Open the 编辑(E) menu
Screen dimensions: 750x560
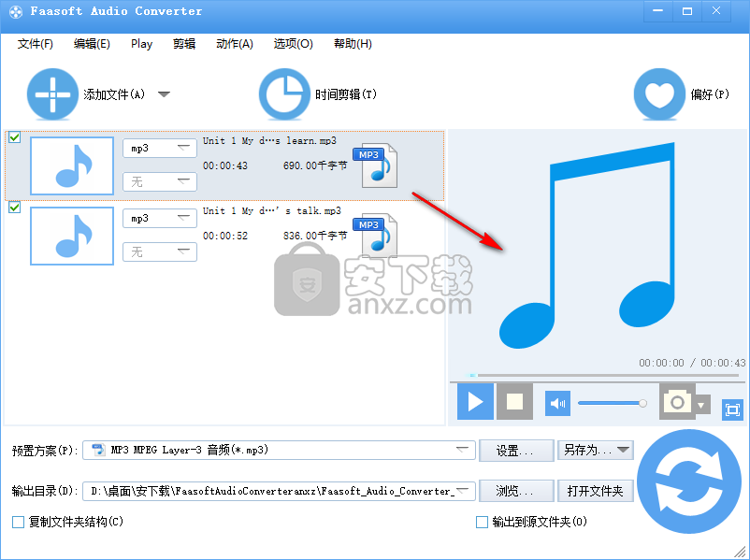click(x=92, y=44)
